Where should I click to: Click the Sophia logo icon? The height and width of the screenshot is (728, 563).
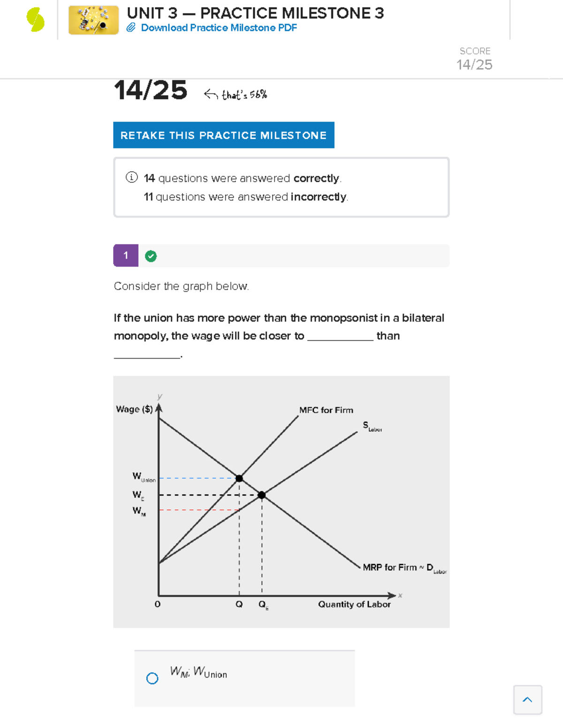(34, 20)
